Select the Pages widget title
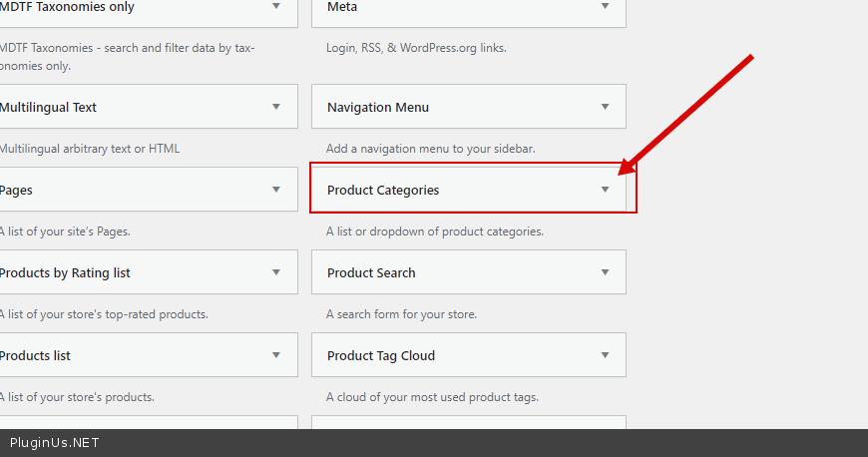The width and height of the screenshot is (868, 457). coord(17,190)
